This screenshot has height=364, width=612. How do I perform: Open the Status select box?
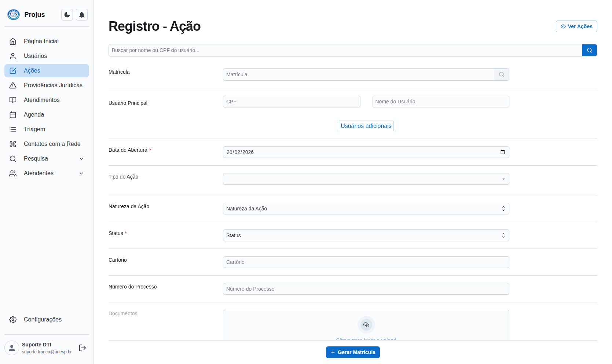click(366, 235)
